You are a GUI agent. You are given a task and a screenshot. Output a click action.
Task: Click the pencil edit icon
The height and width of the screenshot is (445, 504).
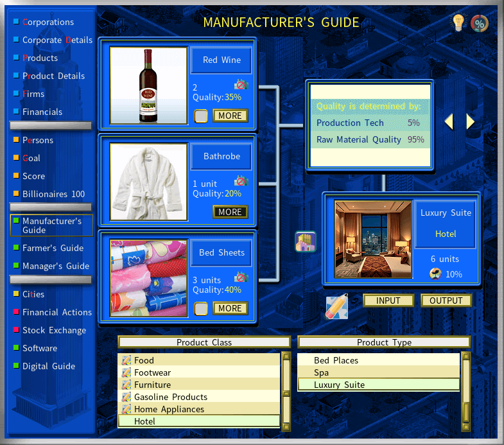[336, 307]
